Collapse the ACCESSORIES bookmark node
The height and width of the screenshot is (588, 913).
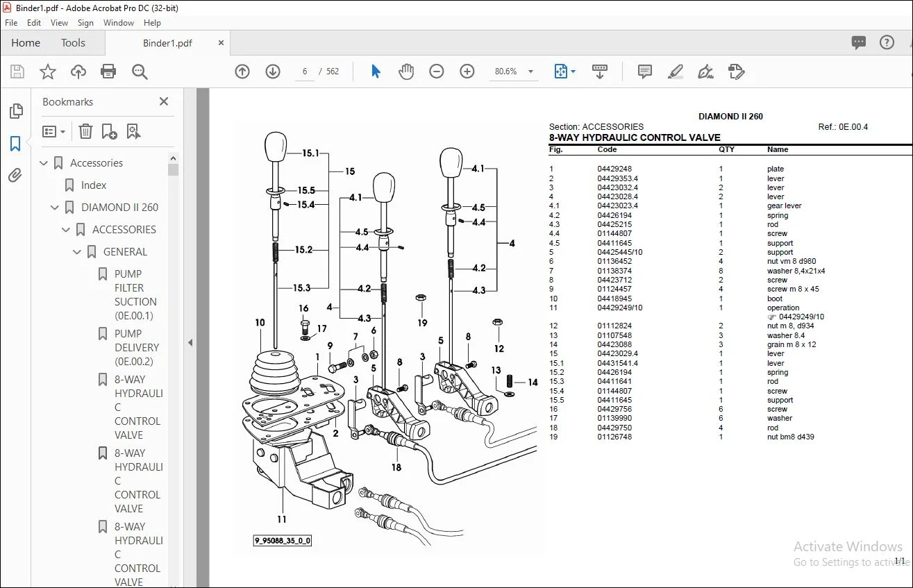[x=67, y=230]
